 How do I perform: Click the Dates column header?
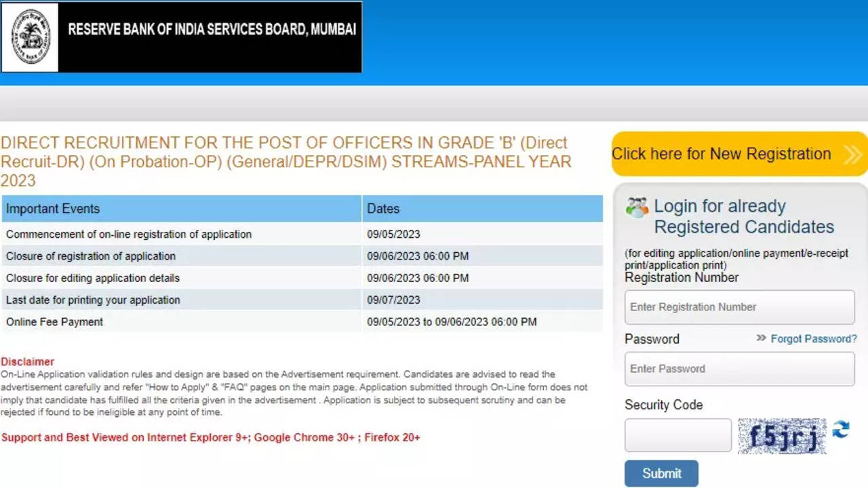(383, 209)
